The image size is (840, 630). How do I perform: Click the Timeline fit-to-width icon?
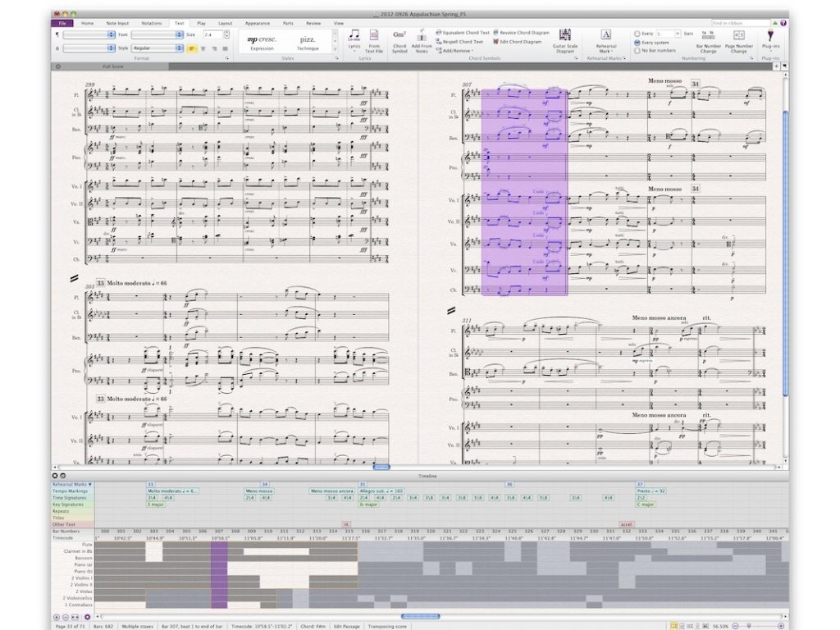tap(75, 617)
